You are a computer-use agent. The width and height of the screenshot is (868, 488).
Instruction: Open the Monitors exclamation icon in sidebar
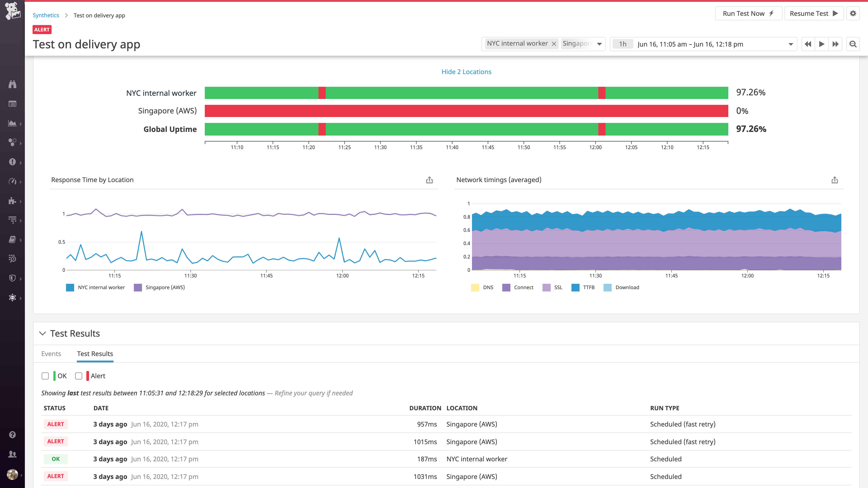tap(12, 162)
